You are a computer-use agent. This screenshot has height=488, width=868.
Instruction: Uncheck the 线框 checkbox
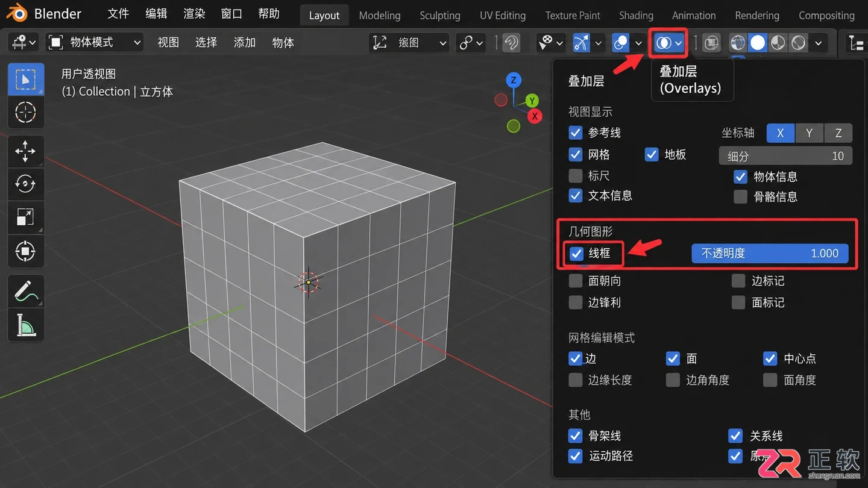tap(577, 254)
